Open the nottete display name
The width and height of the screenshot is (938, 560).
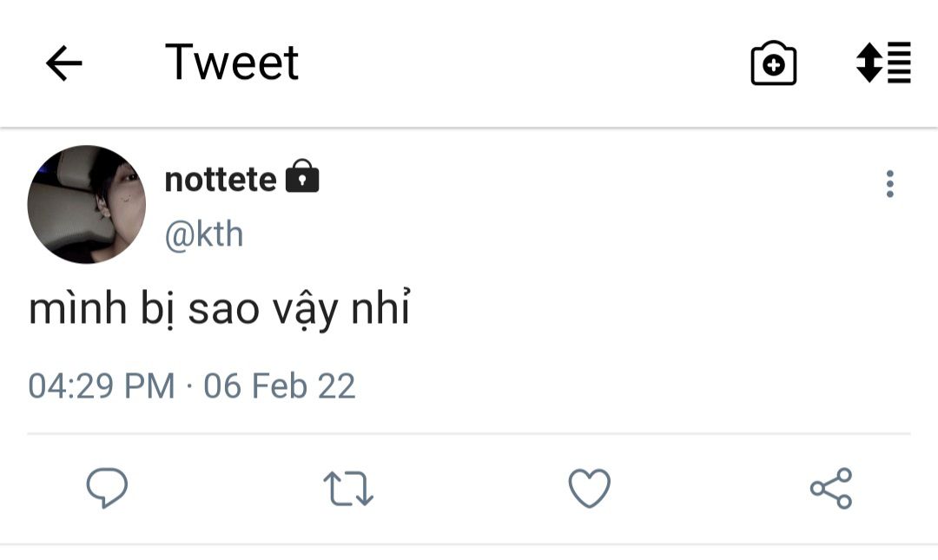(x=221, y=180)
